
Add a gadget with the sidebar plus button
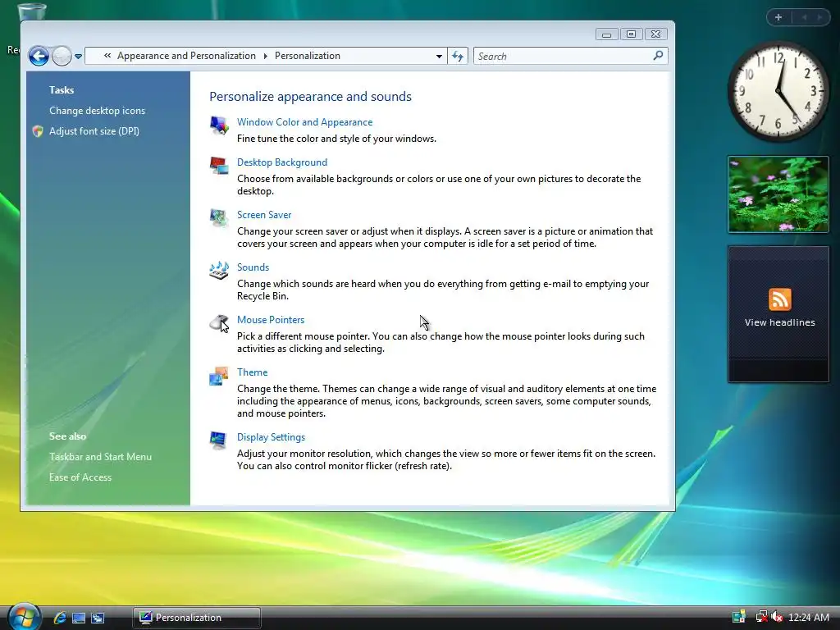click(778, 17)
